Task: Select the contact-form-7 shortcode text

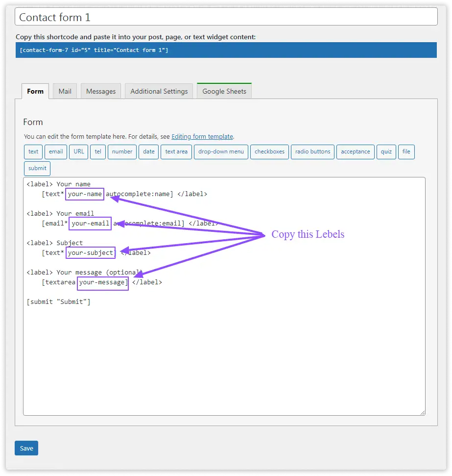Action: [x=94, y=50]
